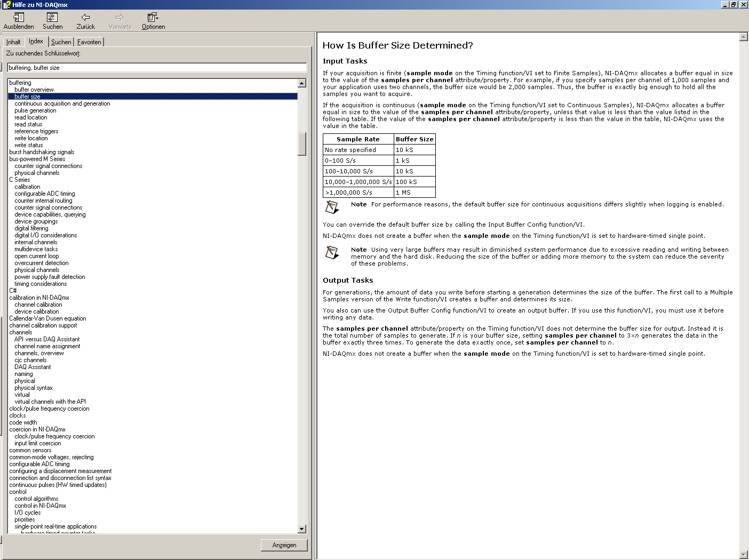Select 'burst handshaking signals' entry
Screen dimensions: 749x560
click(42, 152)
